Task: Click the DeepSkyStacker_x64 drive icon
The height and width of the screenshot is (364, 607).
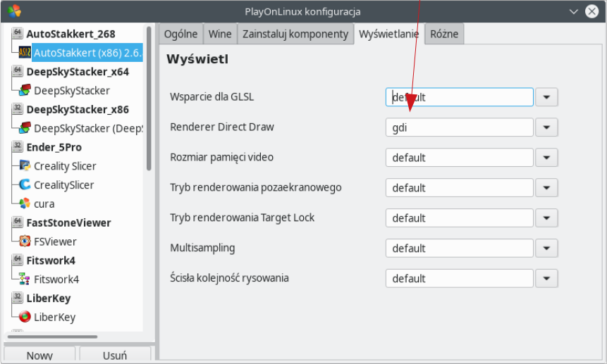Action: point(18,70)
